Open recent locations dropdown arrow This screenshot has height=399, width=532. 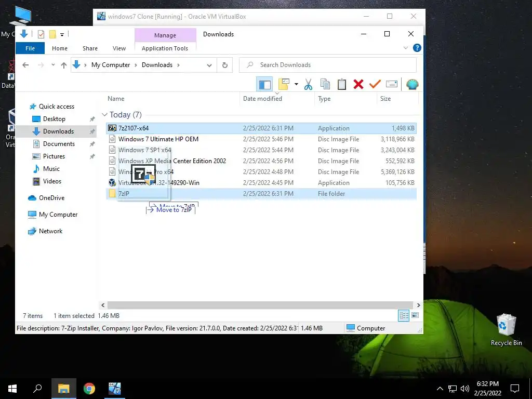[53, 65]
